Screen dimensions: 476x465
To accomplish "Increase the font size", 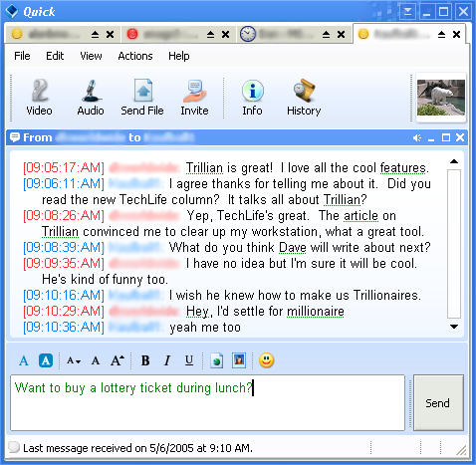I will (118, 360).
